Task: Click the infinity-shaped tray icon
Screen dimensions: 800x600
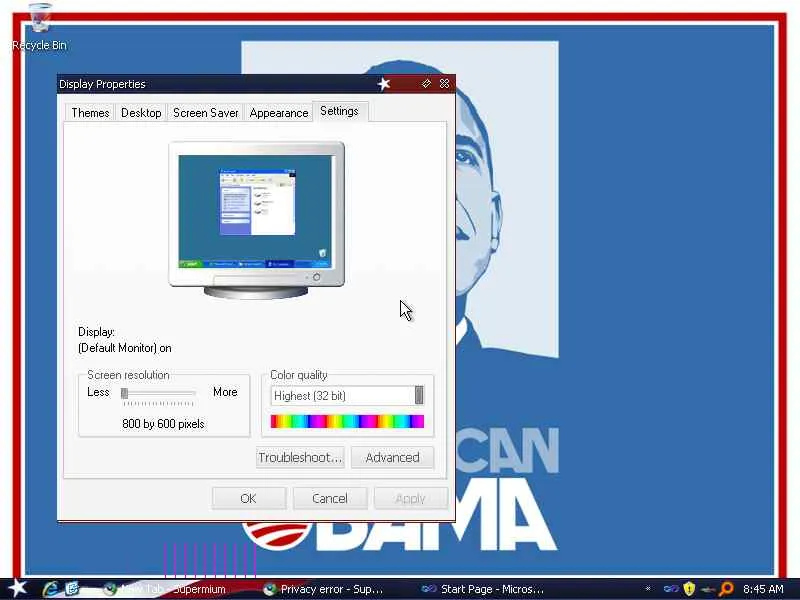Action: click(x=671, y=589)
